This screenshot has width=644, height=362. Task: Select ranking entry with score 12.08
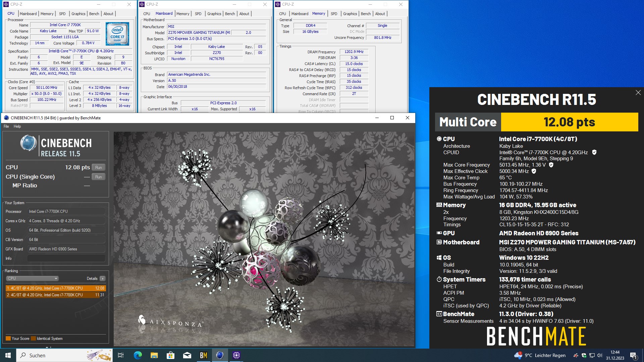pyautogui.click(x=56, y=288)
